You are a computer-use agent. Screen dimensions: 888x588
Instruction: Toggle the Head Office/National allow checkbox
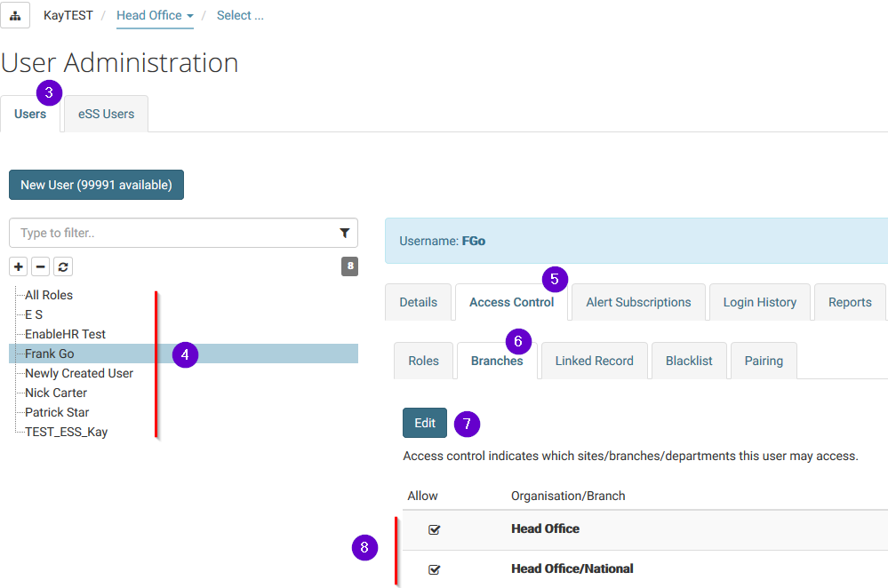point(435,569)
